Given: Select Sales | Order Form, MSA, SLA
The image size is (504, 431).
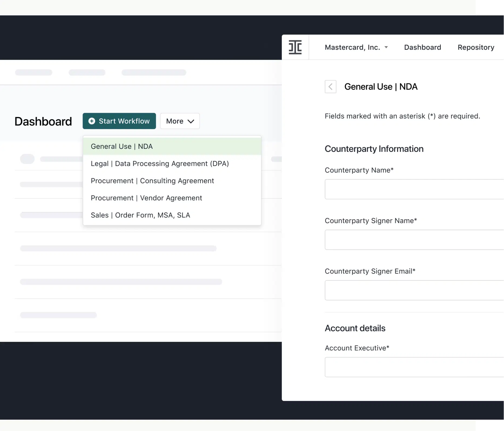Looking at the screenshot, I should 140,215.
